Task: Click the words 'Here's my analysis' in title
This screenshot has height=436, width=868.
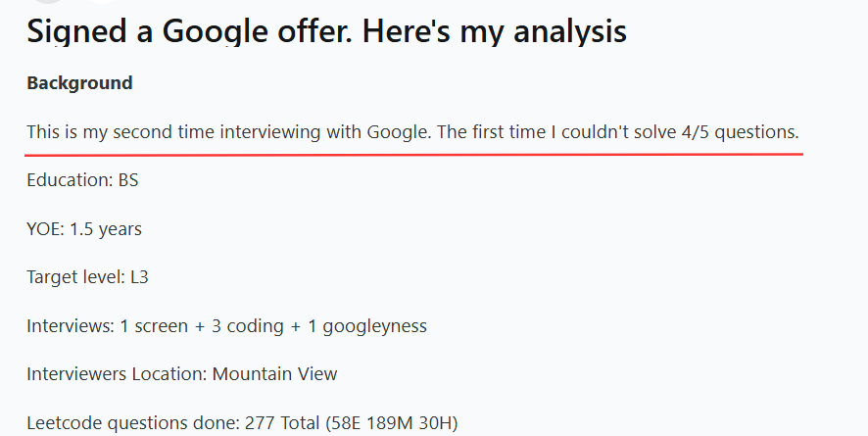Action: click(x=495, y=31)
